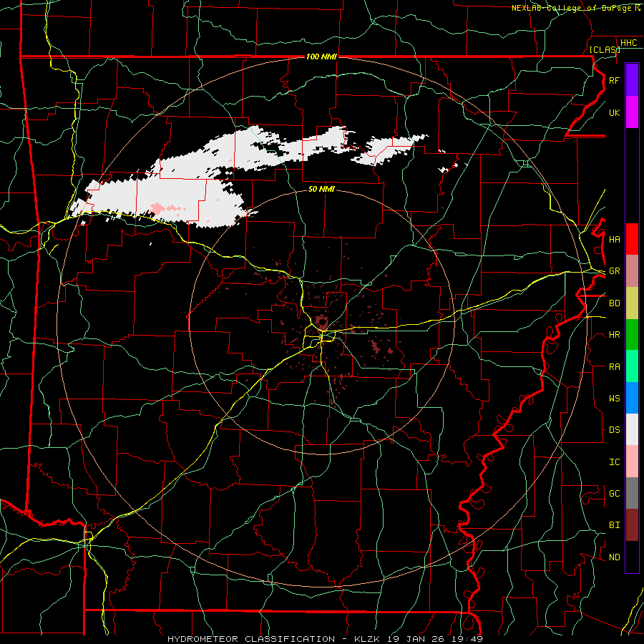Click the WS blue legend swatch
Image resolution: width=644 pixels, height=644 pixels.
[632, 398]
